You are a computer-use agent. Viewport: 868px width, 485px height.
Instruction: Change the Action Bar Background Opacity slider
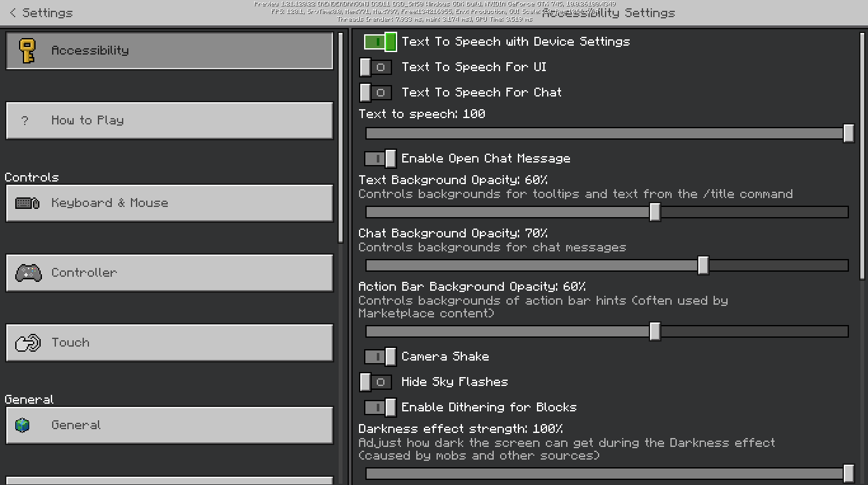(x=607, y=331)
